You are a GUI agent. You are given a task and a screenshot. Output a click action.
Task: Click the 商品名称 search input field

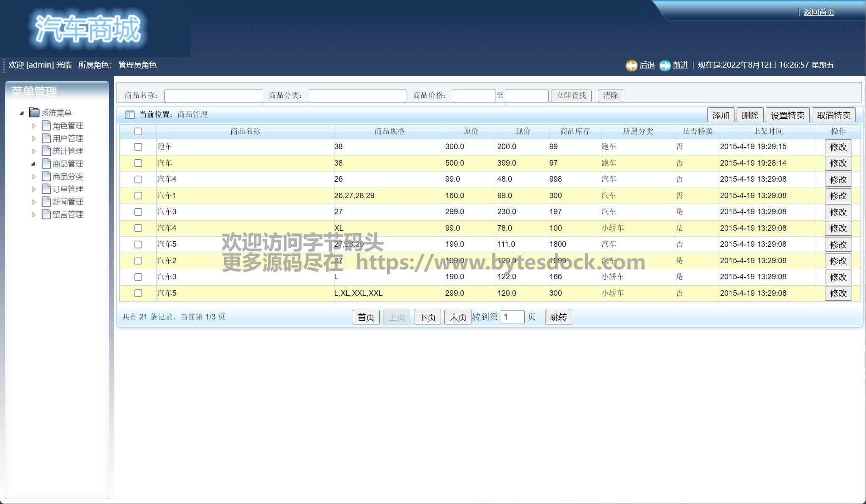[213, 96]
